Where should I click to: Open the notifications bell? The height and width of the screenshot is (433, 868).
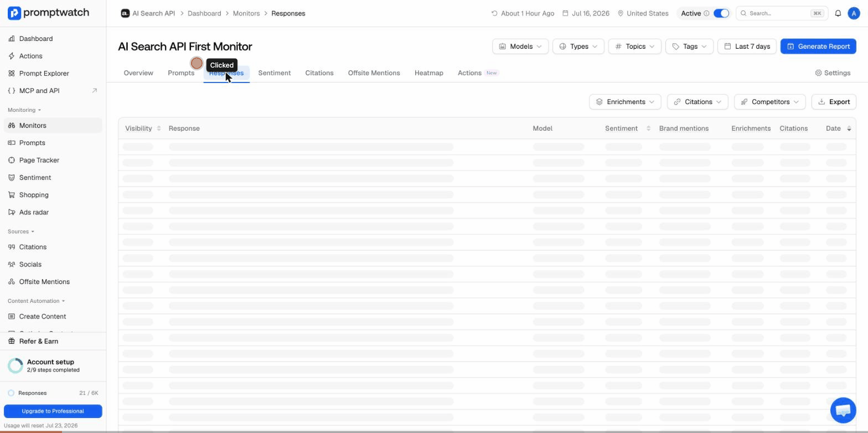838,13
